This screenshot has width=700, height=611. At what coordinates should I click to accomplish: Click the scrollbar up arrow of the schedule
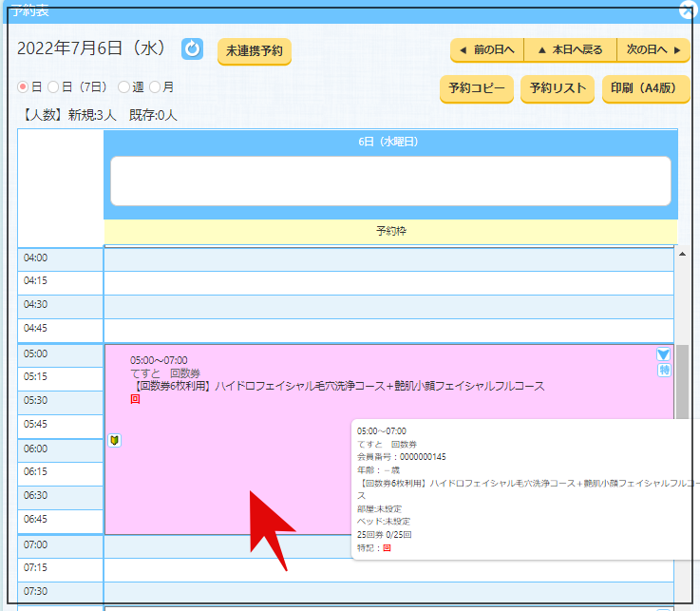tap(680, 255)
